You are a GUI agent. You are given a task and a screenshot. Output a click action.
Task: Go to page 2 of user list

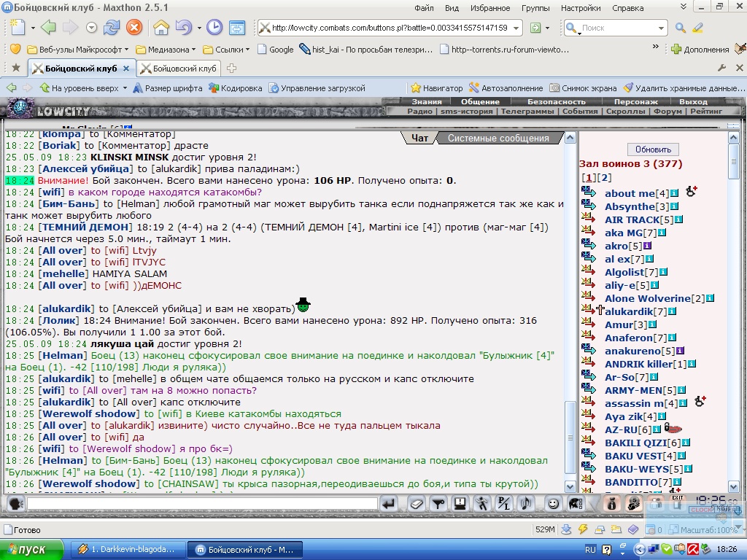click(x=604, y=178)
